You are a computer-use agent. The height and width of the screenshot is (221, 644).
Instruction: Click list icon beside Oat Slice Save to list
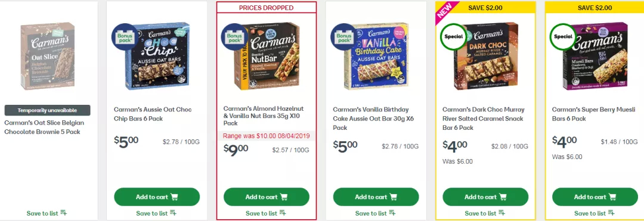click(x=63, y=213)
